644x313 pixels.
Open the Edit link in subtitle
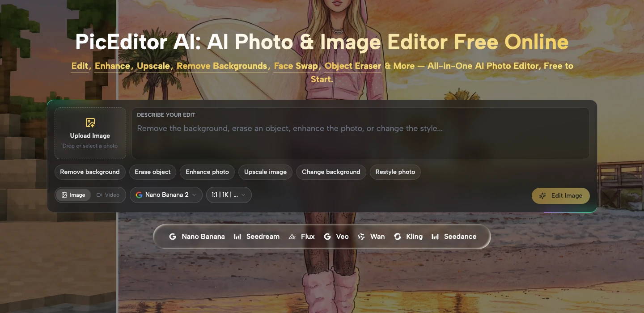click(80, 66)
